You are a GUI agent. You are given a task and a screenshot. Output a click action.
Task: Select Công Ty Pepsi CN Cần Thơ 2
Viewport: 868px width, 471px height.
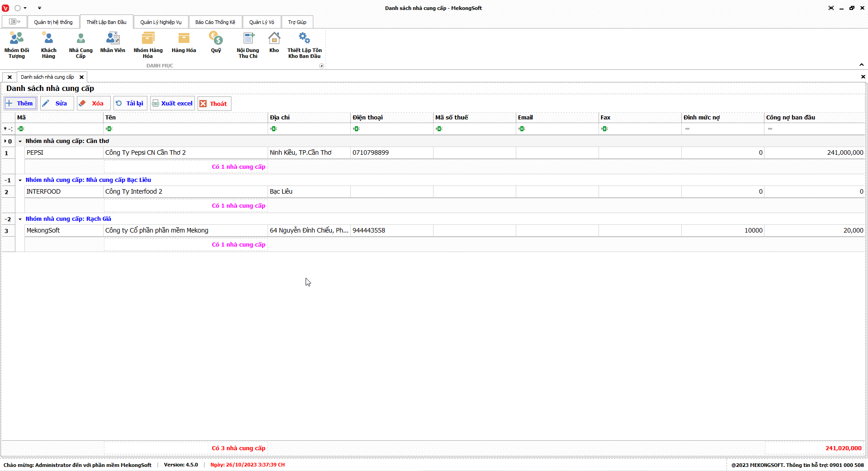pos(186,153)
